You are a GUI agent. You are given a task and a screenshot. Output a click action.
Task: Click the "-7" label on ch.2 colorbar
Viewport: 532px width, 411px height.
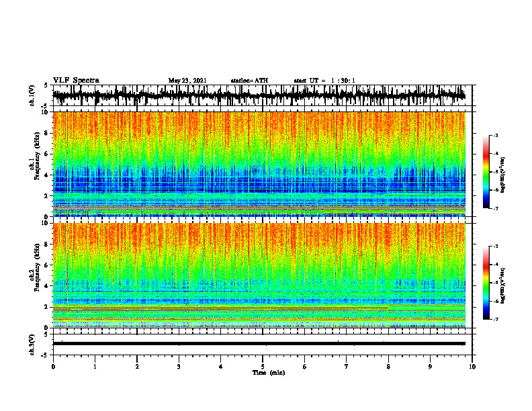[496, 319]
